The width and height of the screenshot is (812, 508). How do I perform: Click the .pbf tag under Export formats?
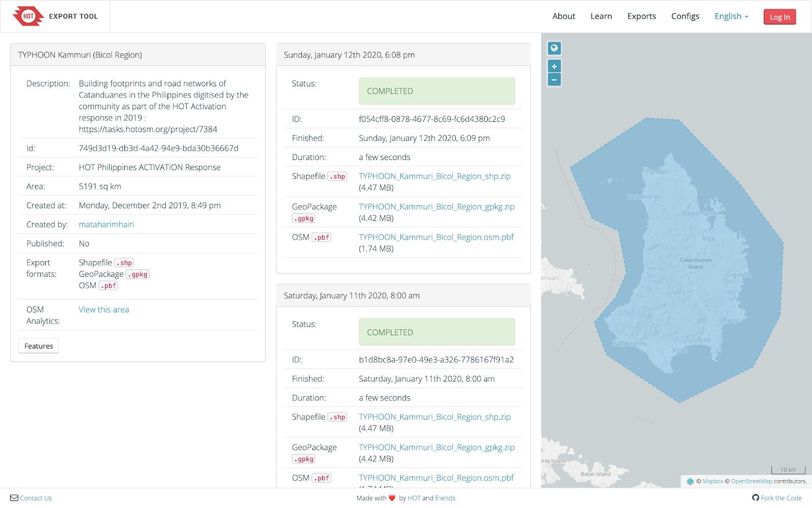pyautogui.click(x=108, y=285)
